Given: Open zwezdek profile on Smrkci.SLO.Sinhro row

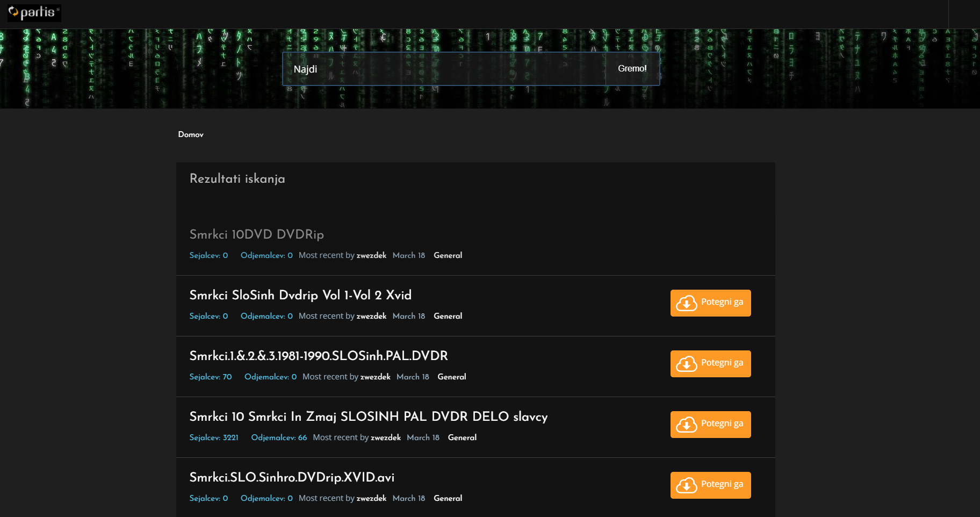Looking at the screenshot, I should pyautogui.click(x=371, y=498).
